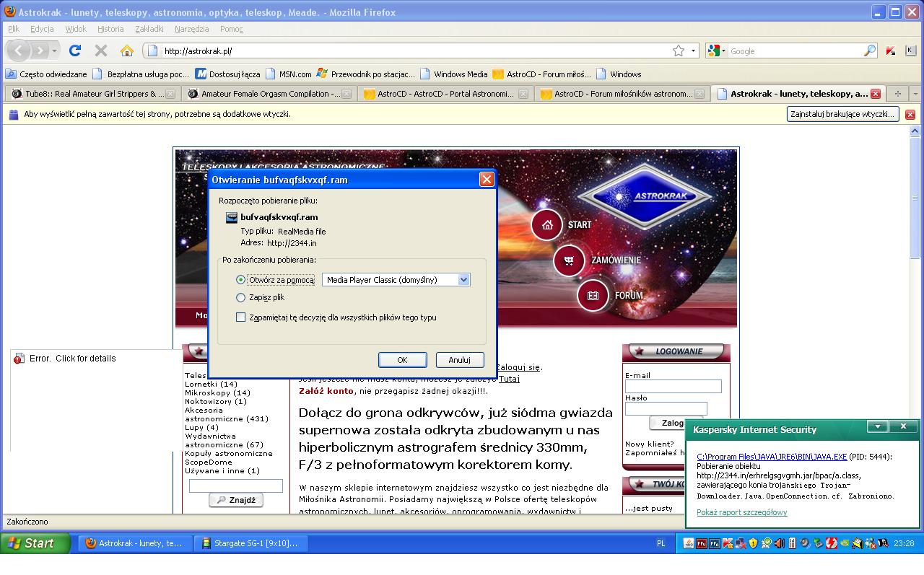This screenshot has height=575, width=924.
Task: Open the Windows Media bookmark
Action: tap(454, 74)
